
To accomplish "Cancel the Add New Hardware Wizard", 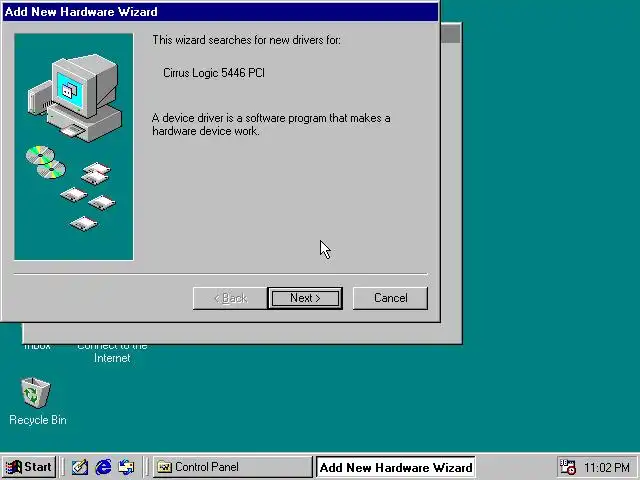I will pyautogui.click(x=390, y=298).
